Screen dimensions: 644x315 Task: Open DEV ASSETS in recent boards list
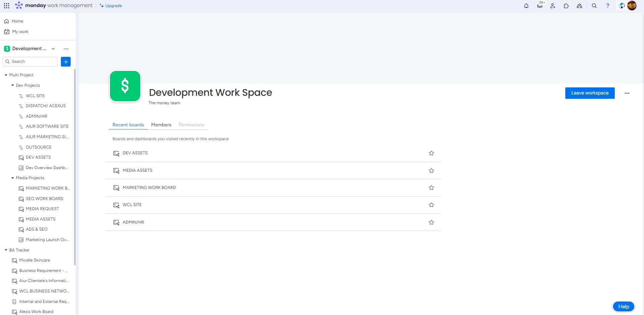tap(135, 153)
